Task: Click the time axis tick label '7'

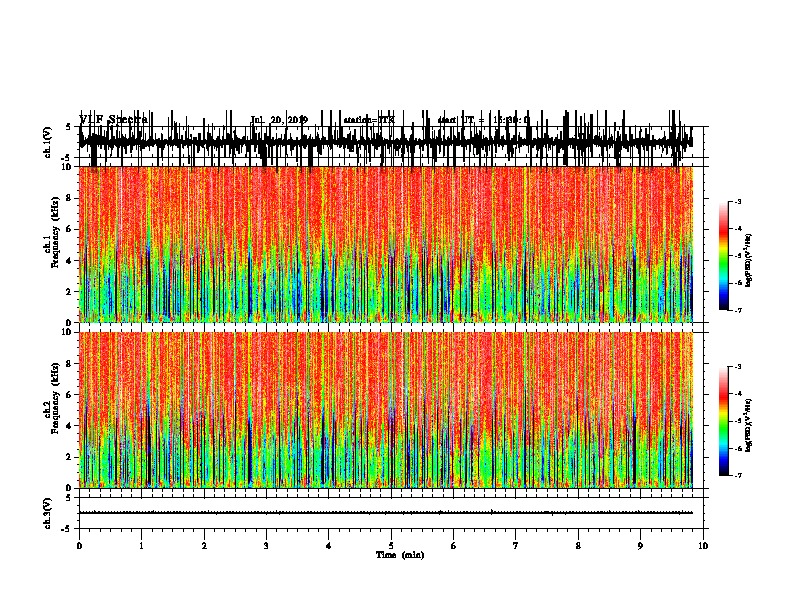Action: coord(516,546)
